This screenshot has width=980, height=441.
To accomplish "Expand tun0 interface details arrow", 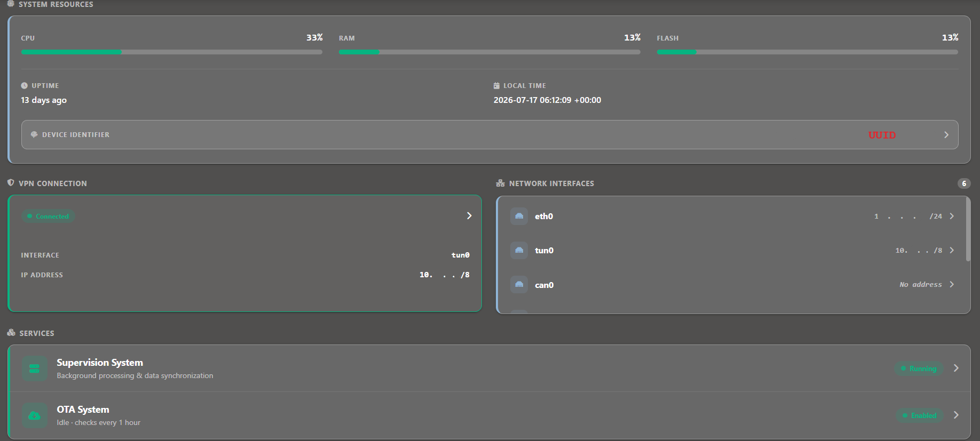I will click(x=952, y=250).
